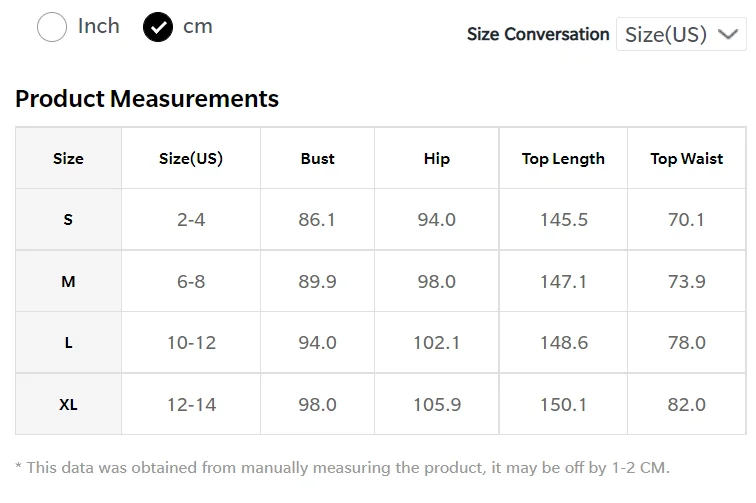Select the M size row label
The height and width of the screenshot is (503, 756).
click(68, 282)
